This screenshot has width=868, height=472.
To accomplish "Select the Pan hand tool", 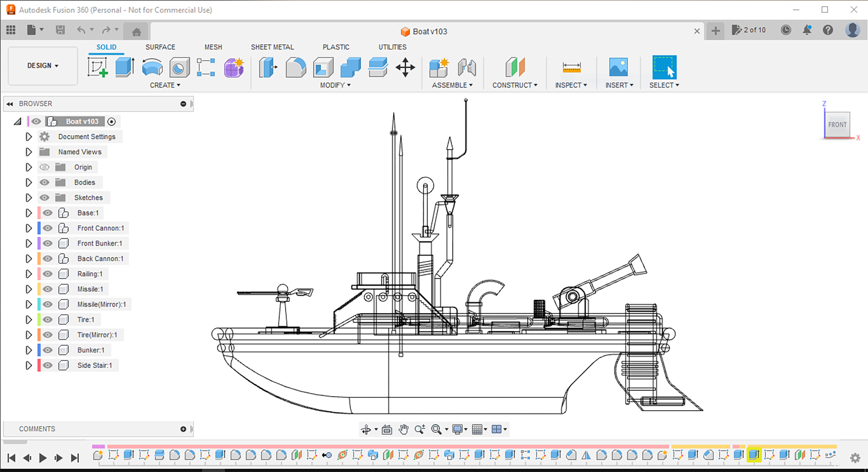I will 403,430.
